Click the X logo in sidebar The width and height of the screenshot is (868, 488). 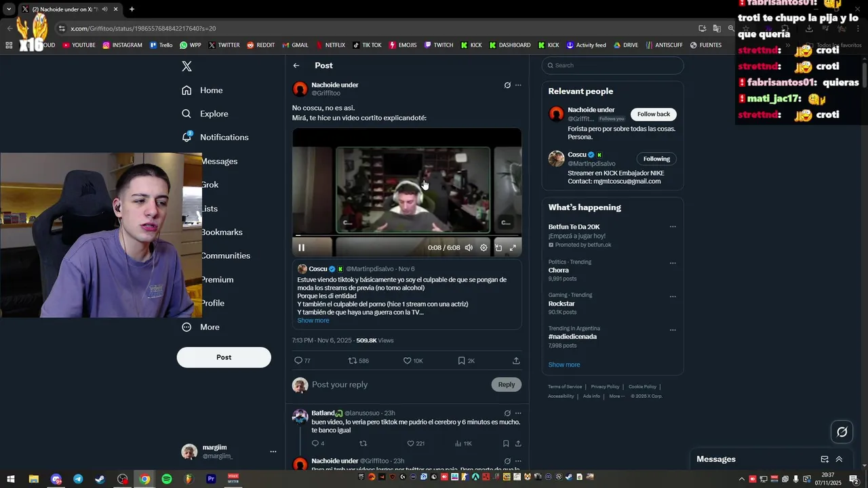(186, 66)
